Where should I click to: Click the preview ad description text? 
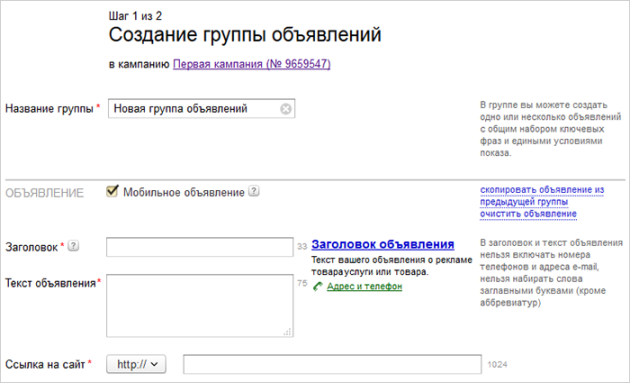(391, 266)
